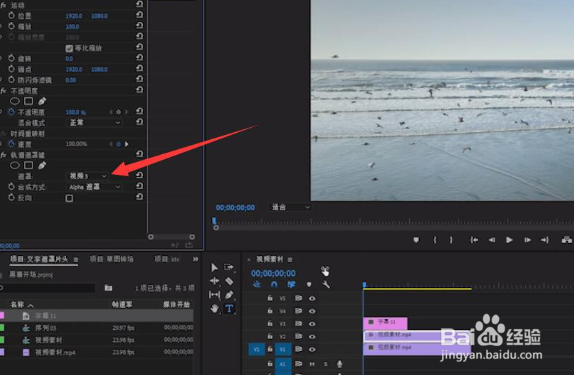
Task: Select the Slip tool
Action: (x=215, y=295)
